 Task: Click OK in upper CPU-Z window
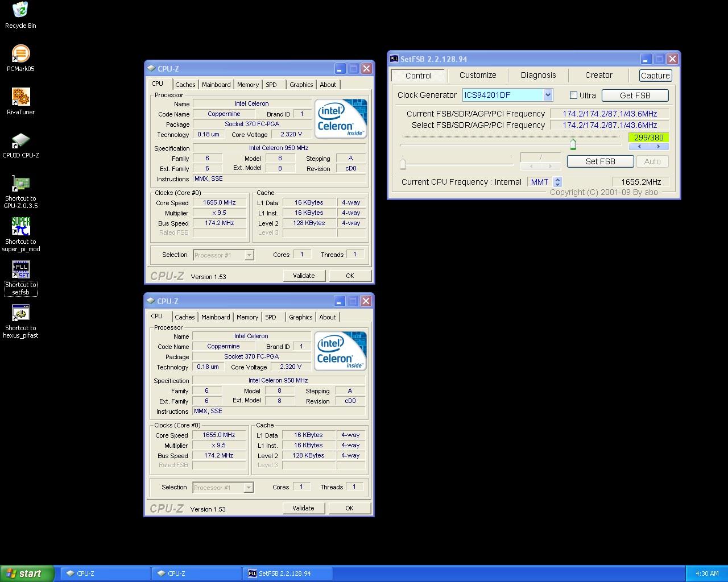click(x=350, y=276)
